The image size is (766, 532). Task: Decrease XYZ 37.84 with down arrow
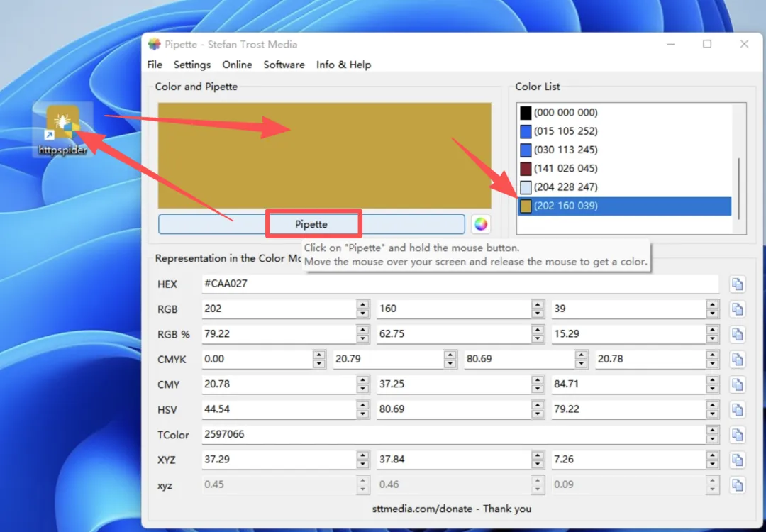coord(538,465)
